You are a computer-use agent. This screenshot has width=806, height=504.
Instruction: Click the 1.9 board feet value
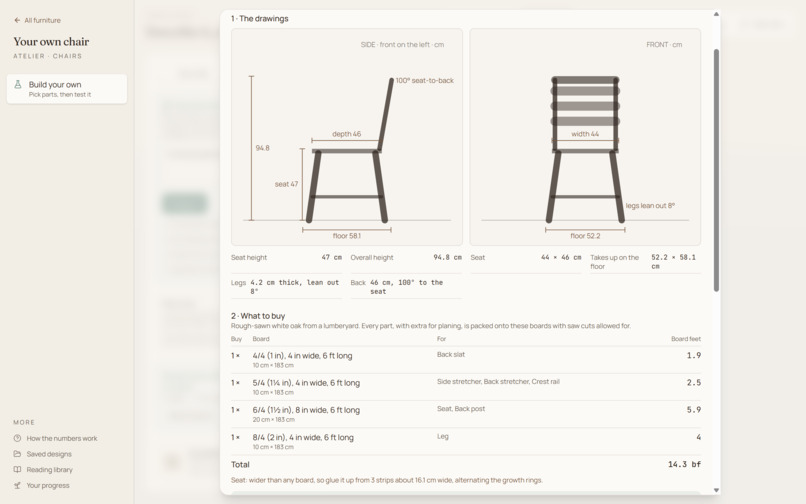[693, 355]
